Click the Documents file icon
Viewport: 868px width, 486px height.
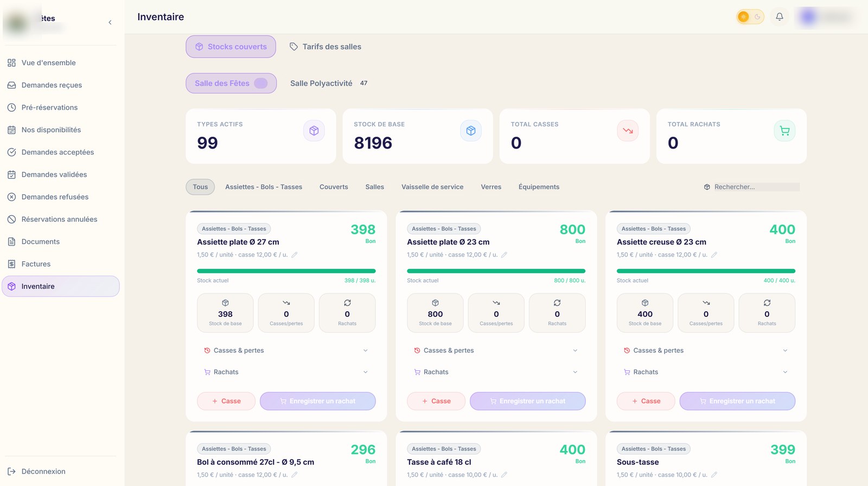coord(11,242)
